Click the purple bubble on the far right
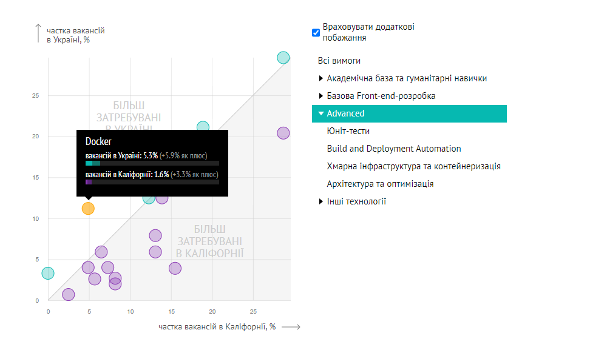Viewport: 607px width, 364px height. 283,133
